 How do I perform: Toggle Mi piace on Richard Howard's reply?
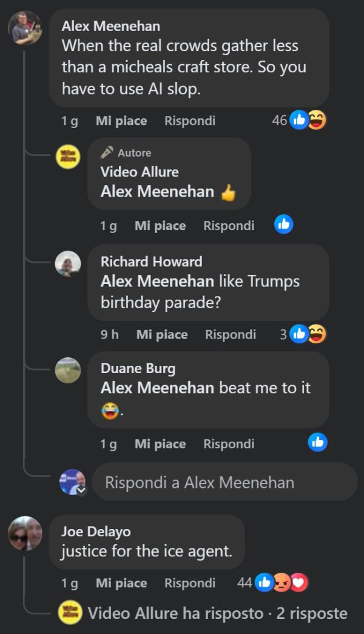(x=162, y=335)
